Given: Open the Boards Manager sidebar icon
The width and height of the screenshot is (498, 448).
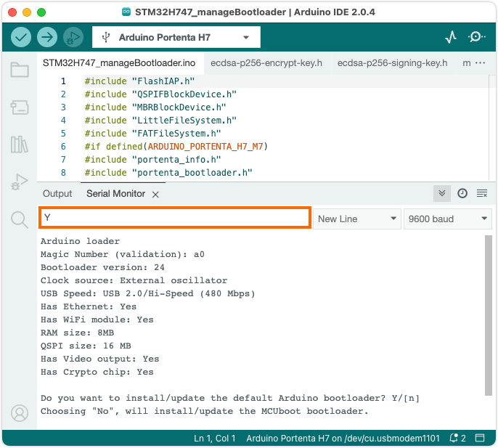Looking at the screenshot, I should (20, 107).
